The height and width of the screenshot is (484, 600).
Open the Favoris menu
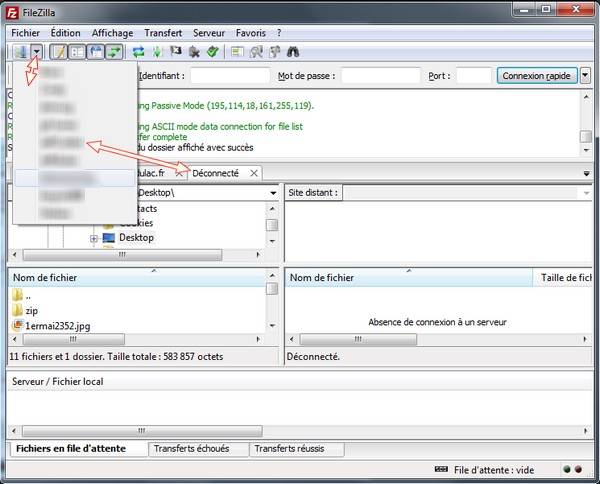(x=251, y=33)
